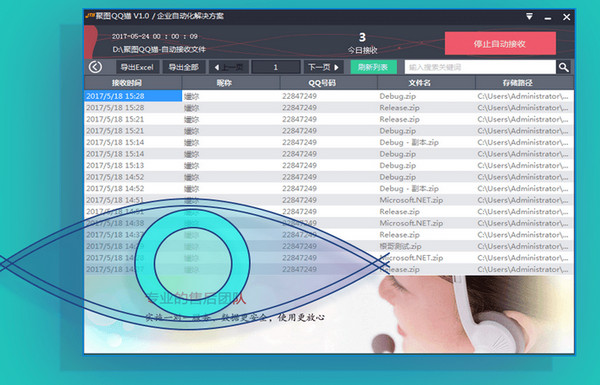The image size is (600, 385).
Task: Click QQ number 22847249 in the 15:13 row
Action: point(300,165)
